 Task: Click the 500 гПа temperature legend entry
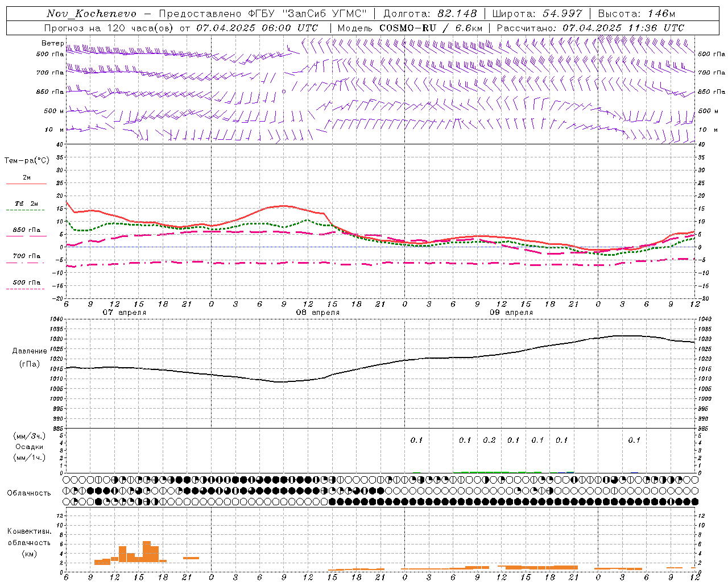(x=26, y=282)
